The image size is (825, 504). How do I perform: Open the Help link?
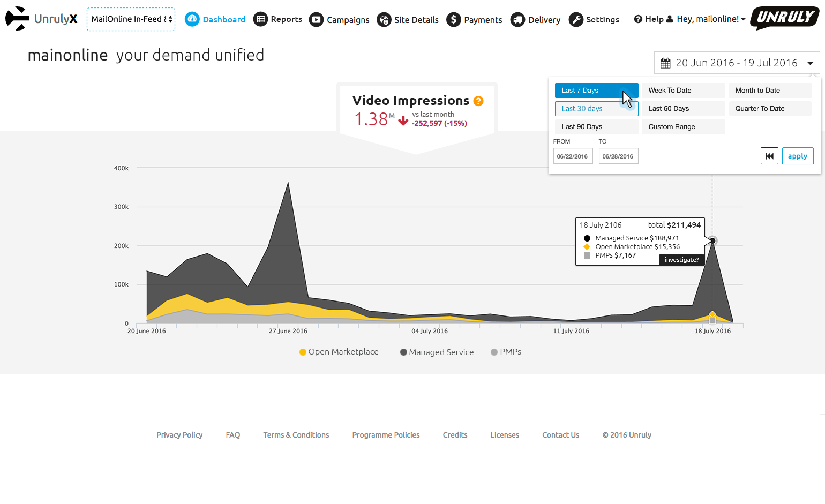tap(654, 19)
